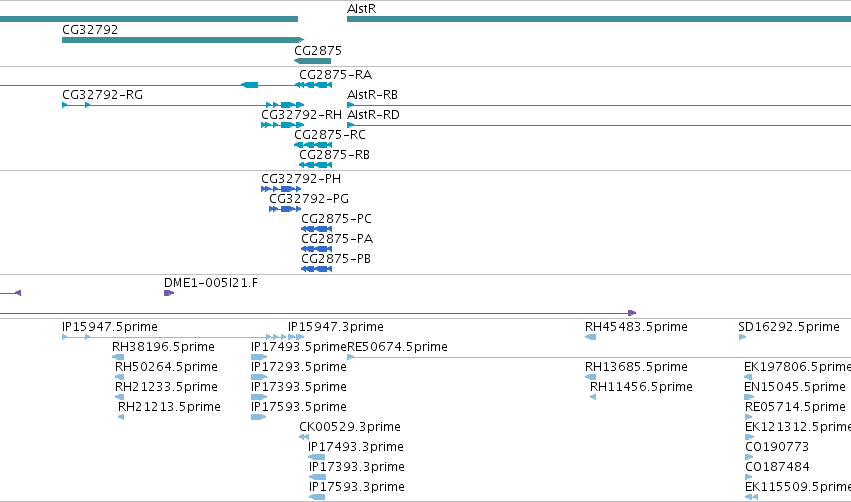Select the CG2875 gene label
Viewport: 851px width, 502px height.
(x=318, y=50)
